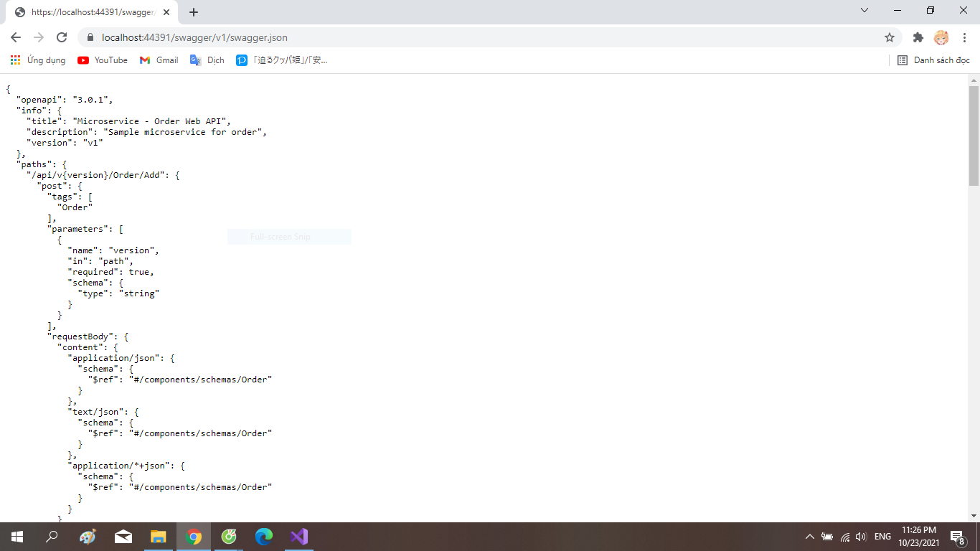
Task: Launch Microsoft Edge from the taskbar
Action: tap(264, 536)
